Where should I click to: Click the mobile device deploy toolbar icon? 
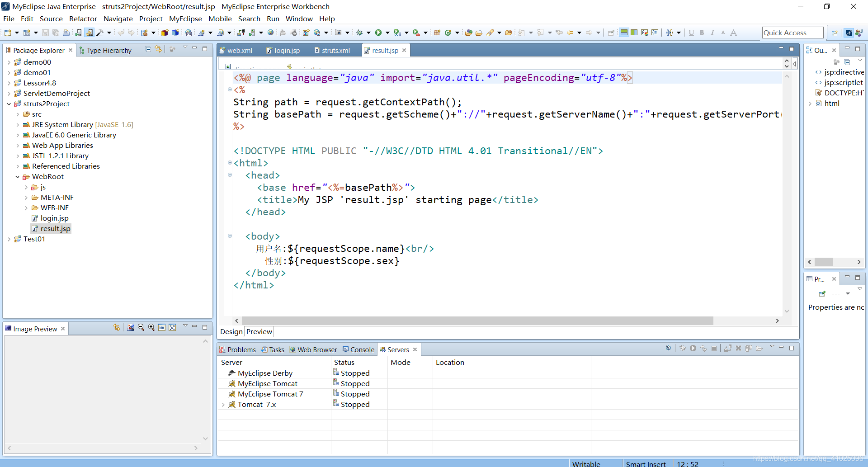(x=79, y=33)
